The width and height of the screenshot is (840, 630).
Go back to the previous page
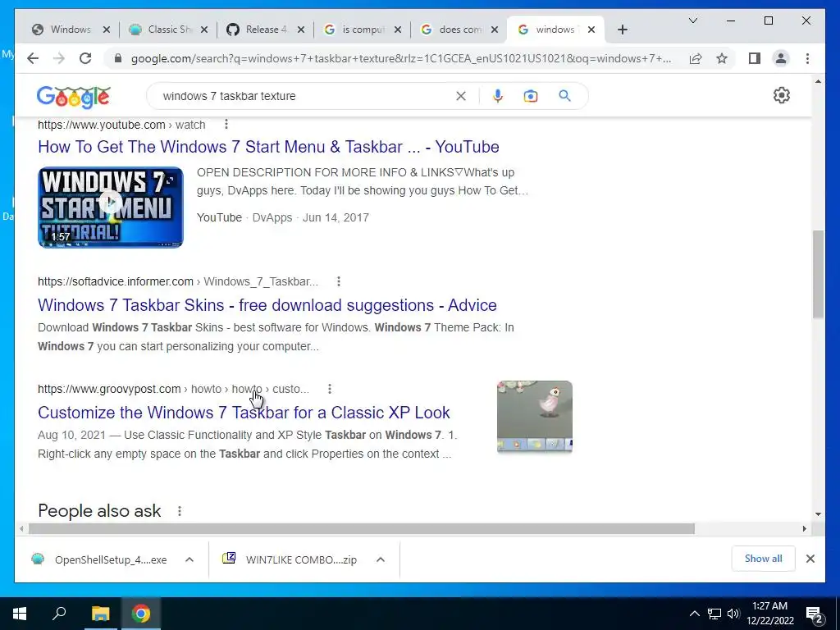[x=33, y=58]
